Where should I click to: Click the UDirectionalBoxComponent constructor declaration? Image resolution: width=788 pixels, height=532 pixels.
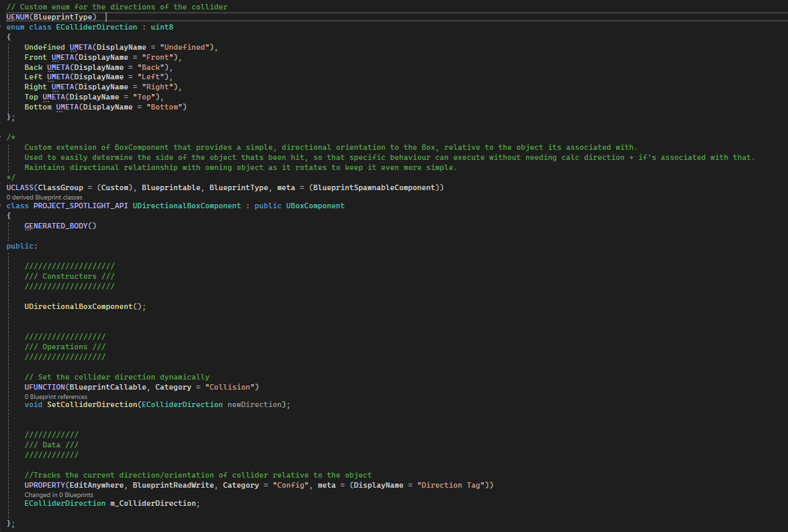point(79,306)
